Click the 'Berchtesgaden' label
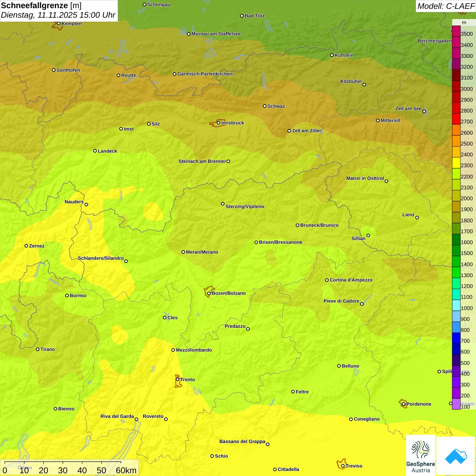Viewport: 476px width, 476px height. 435,41
